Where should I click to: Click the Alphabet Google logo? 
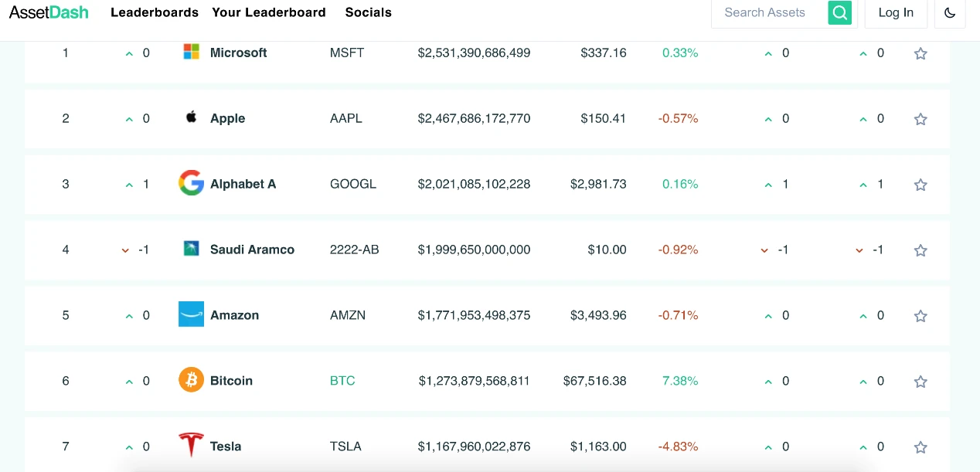[191, 183]
